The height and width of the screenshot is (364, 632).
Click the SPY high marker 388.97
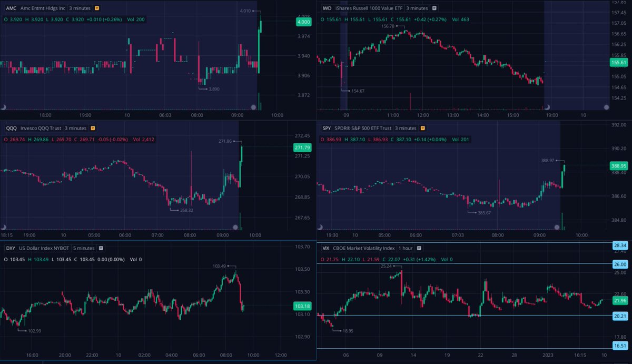coord(548,160)
